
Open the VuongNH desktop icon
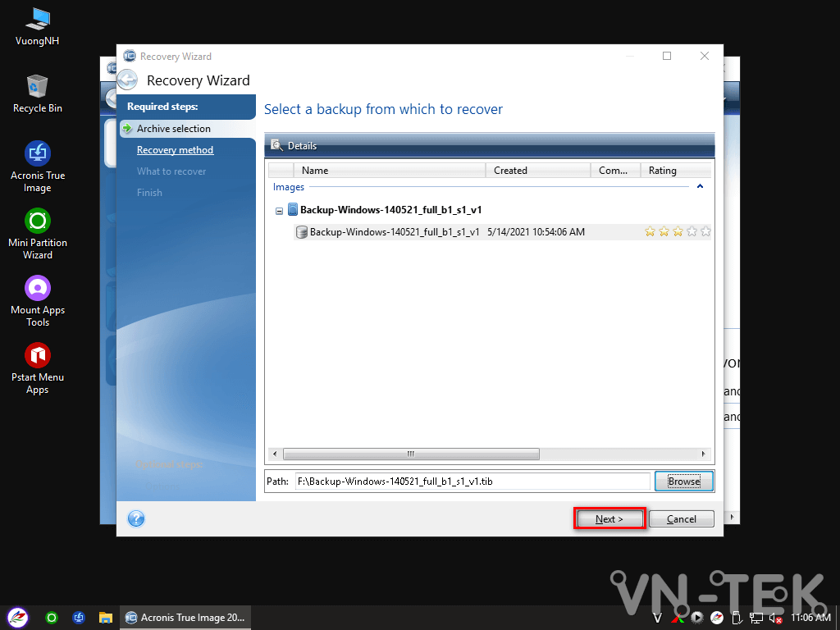37,27
